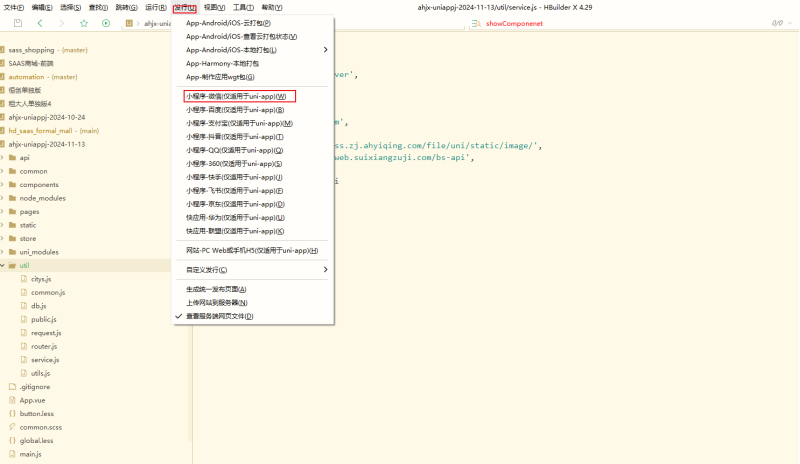Click the forward navigation arrow icon
This screenshot has height=464, width=800.
pyautogui.click(x=62, y=23)
